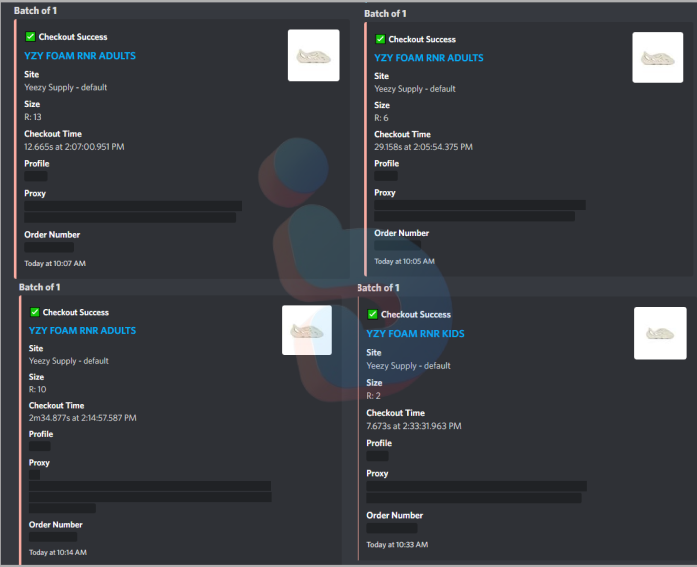
Task: Open the YZY FOAM RNR KIDS link
Action: tap(416, 334)
